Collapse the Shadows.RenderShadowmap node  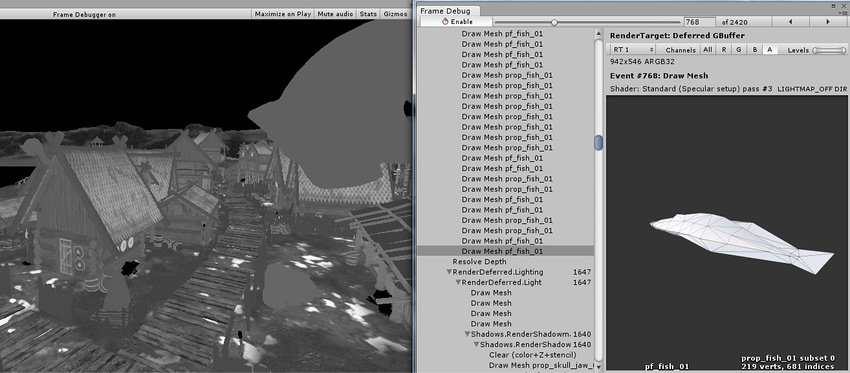click(467, 334)
